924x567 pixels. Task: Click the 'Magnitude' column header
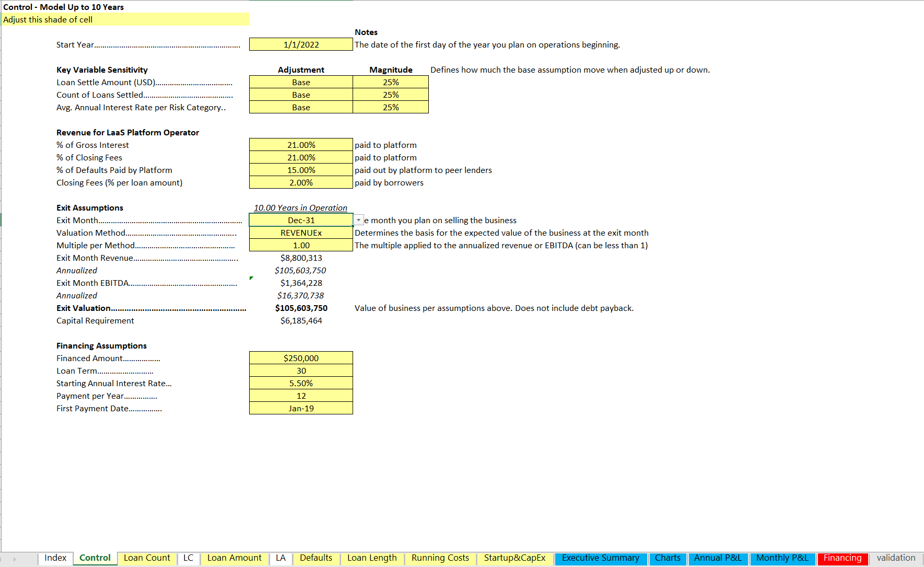coord(391,70)
